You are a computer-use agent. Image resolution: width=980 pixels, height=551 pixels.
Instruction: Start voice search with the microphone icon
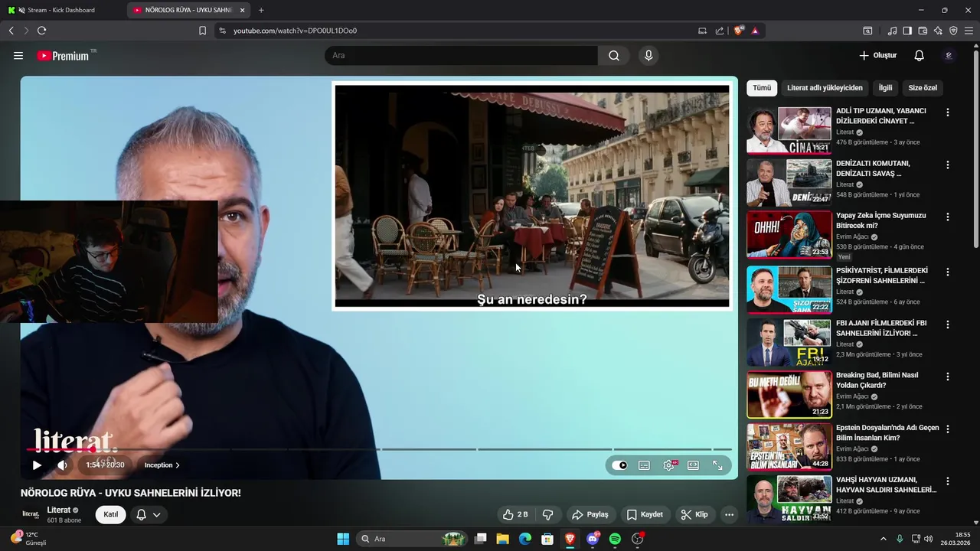[x=648, y=56]
